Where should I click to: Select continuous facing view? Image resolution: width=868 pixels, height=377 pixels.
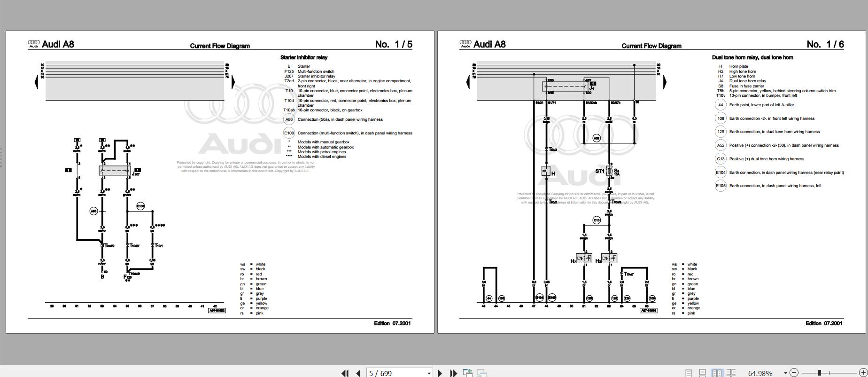[731, 373]
